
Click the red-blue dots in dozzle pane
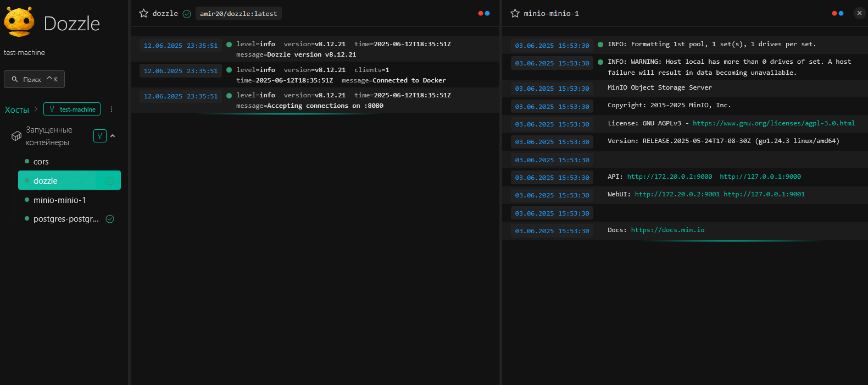pos(484,13)
